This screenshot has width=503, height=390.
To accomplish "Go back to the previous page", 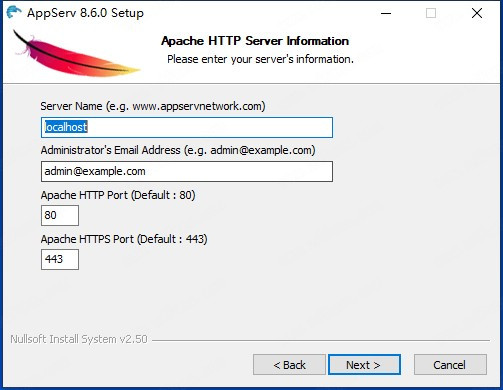I will (289, 365).
